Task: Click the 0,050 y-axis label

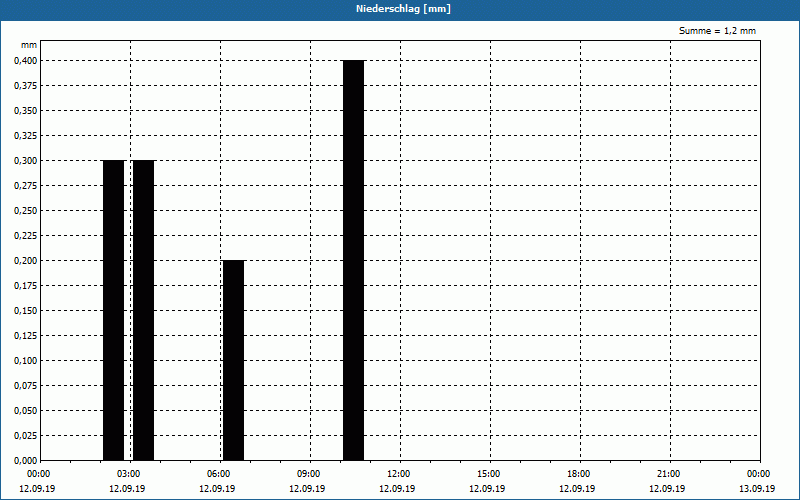Action: pos(26,411)
